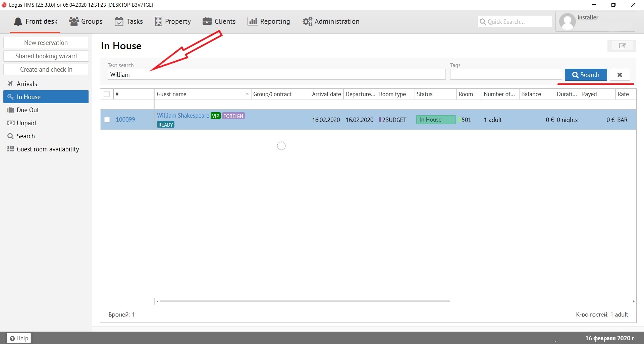Click the Arrivals airplane icon
Viewport: 644px width, 344px height.
(x=10, y=84)
